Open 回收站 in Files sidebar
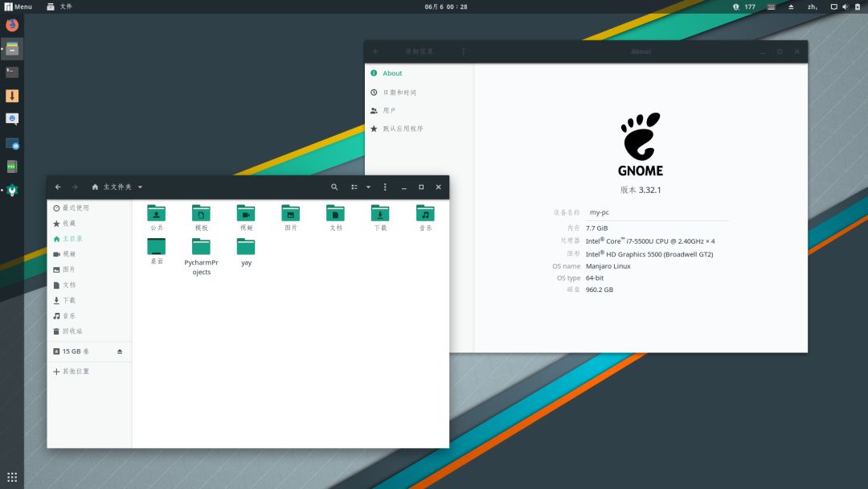868x489 pixels. pos(72,331)
